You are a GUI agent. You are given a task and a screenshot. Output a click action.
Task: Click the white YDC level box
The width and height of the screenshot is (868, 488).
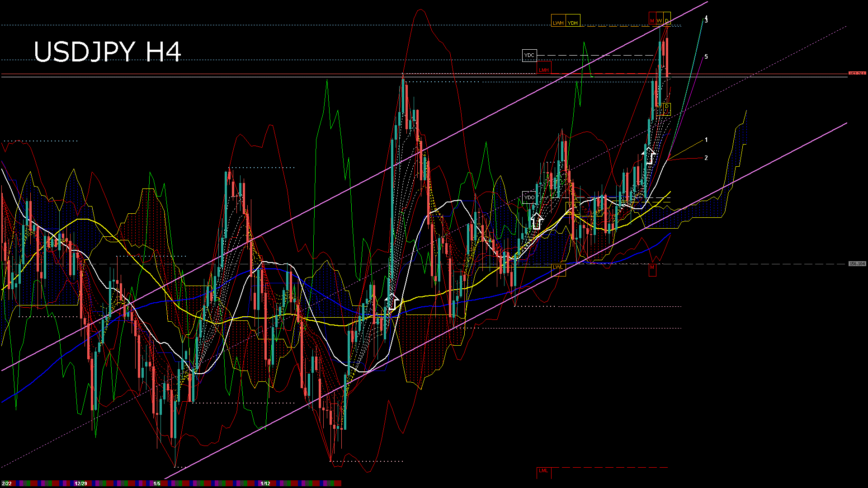(529, 55)
